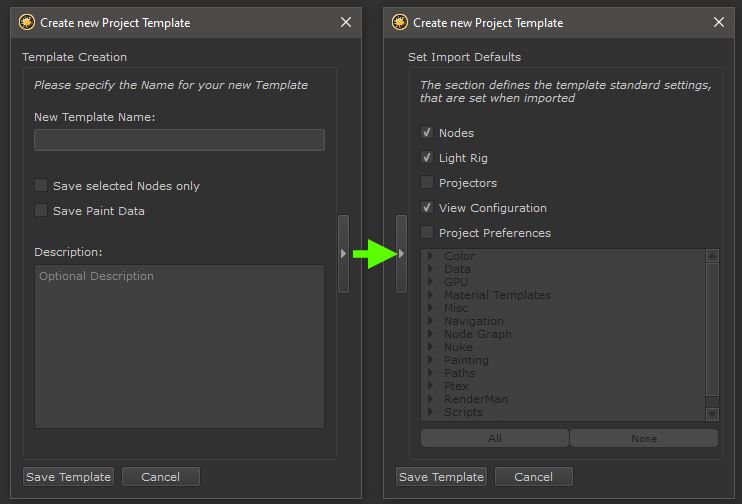Select the RenderMan item in list
The width and height of the screenshot is (742, 504).
475,399
